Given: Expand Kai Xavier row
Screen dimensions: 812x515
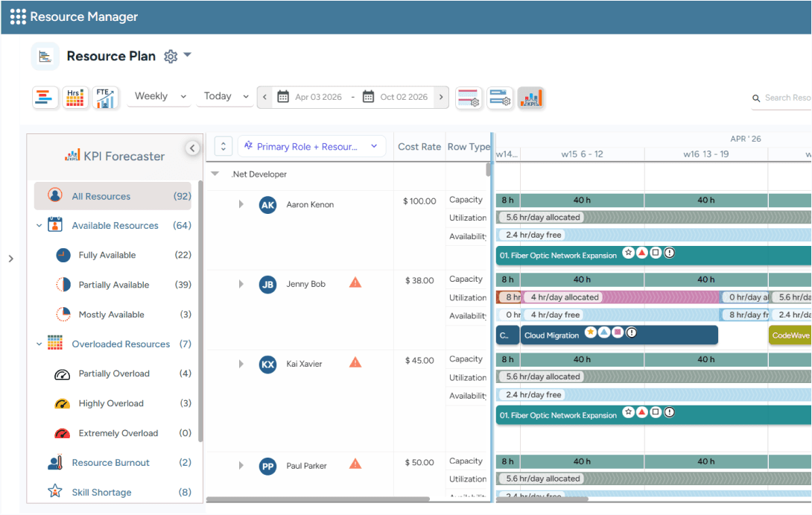Looking at the screenshot, I should [x=241, y=364].
